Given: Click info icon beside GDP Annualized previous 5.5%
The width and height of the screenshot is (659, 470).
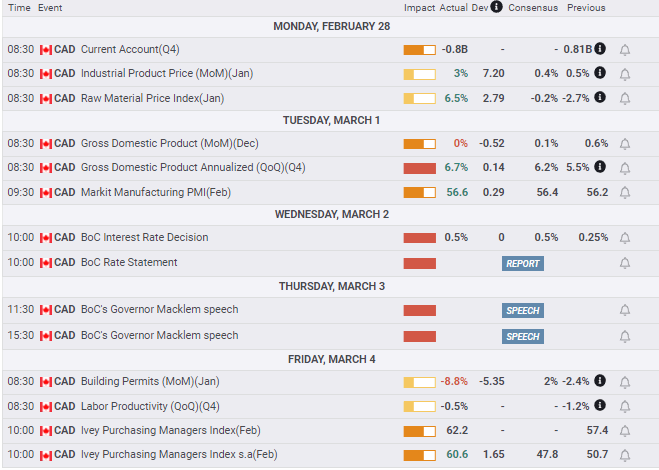Looking at the screenshot, I should [600, 167].
